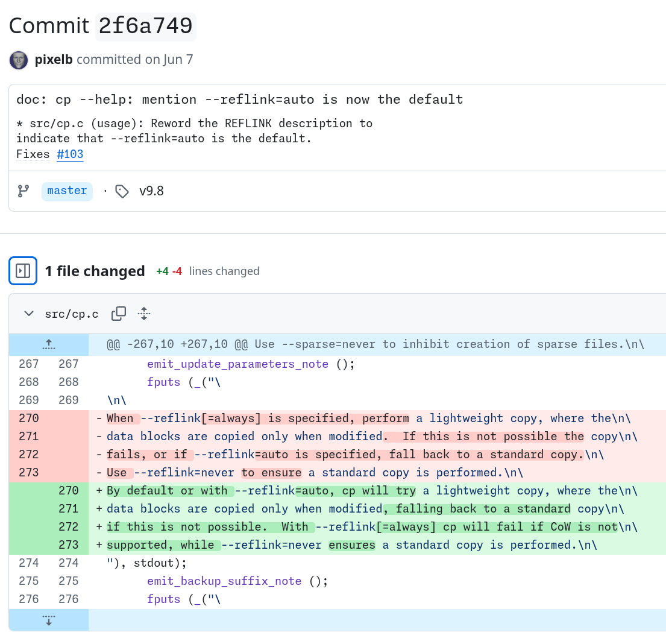The width and height of the screenshot is (666, 644).
Task: Click the src/cp.c file name
Action: click(71, 314)
